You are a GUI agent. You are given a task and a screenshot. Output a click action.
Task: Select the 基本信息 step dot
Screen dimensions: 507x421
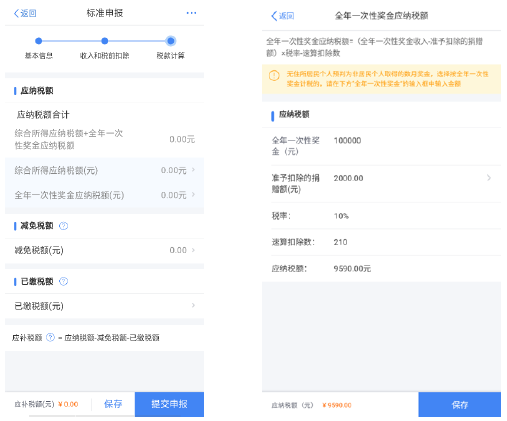39,41
